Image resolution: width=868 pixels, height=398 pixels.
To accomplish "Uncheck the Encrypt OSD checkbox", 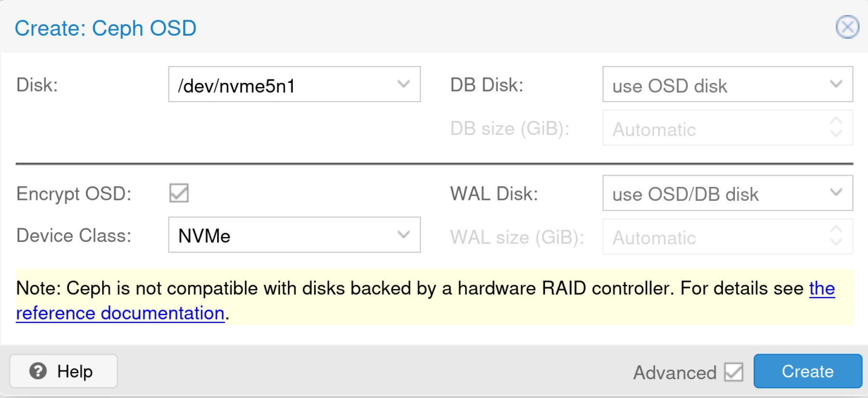I will (178, 193).
